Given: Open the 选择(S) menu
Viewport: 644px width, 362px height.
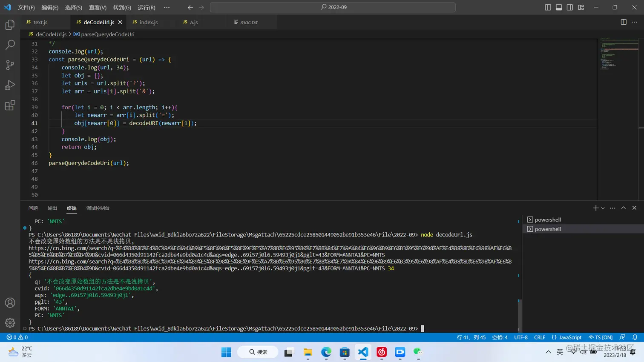Looking at the screenshot, I should (x=74, y=8).
